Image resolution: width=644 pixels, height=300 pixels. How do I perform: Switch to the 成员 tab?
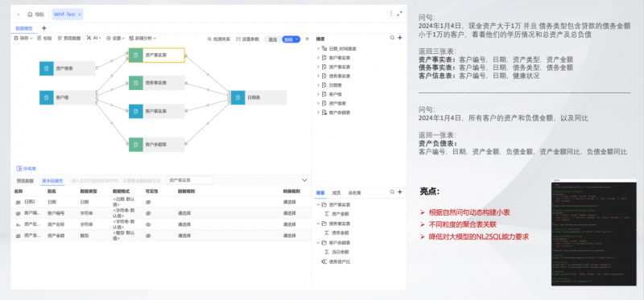(x=336, y=192)
